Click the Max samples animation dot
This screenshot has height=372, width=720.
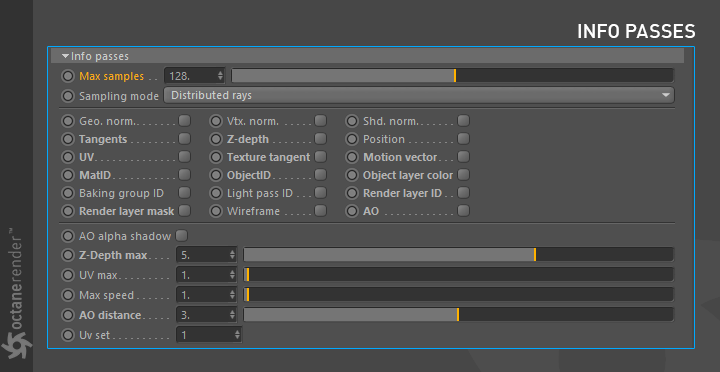coord(68,76)
